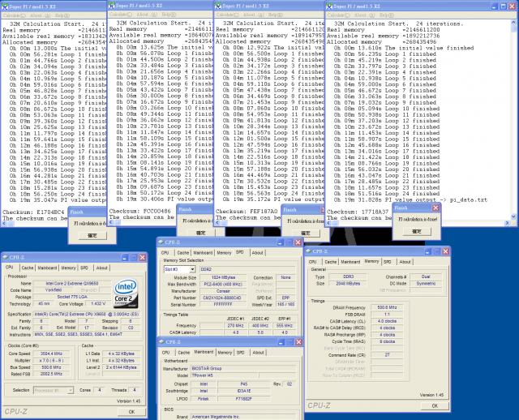Confirm Finish dialog over checksum FEF187A0 window
The image size is (519, 420).
[x=306, y=233]
